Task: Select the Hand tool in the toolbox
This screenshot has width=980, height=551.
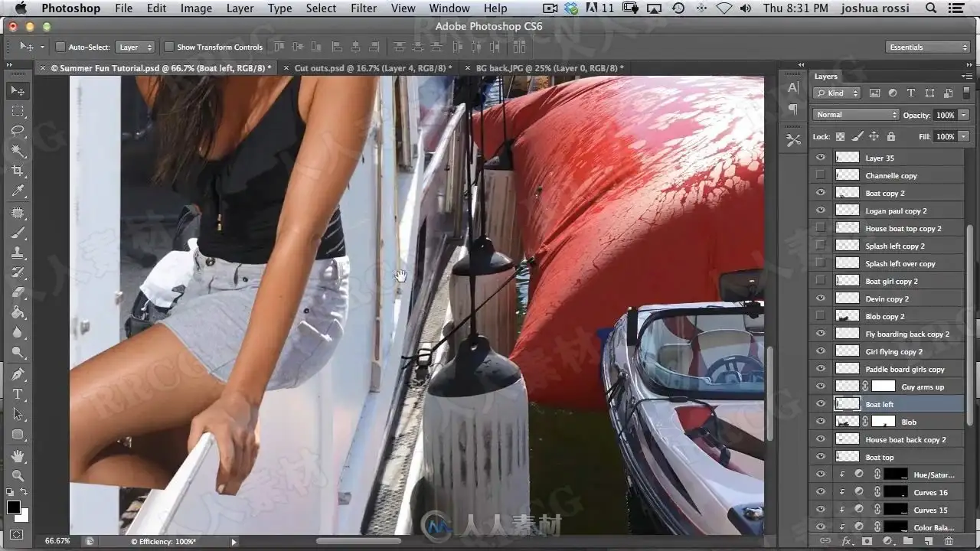Action: pyautogui.click(x=18, y=455)
